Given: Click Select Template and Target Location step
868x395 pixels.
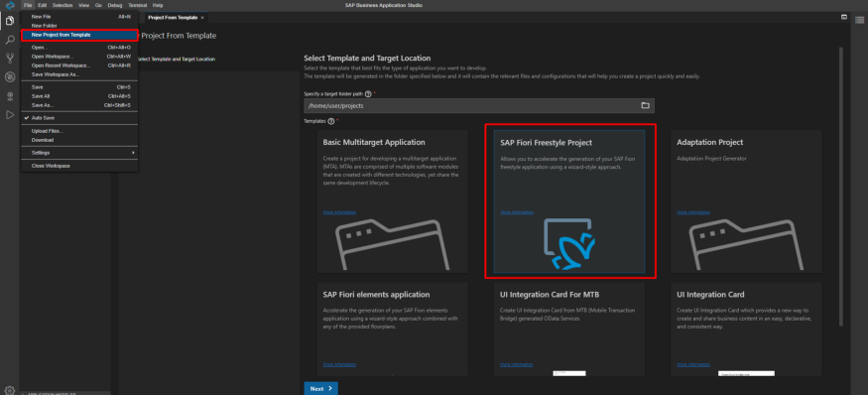Looking at the screenshot, I should pos(176,59).
